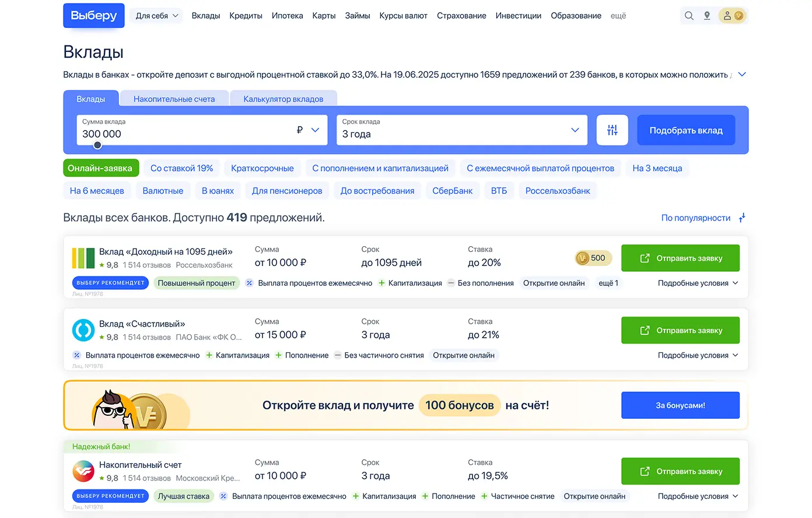Open the filter settings sliders icon
Image resolution: width=812 pixels, height=518 pixels.
(x=612, y=130)
